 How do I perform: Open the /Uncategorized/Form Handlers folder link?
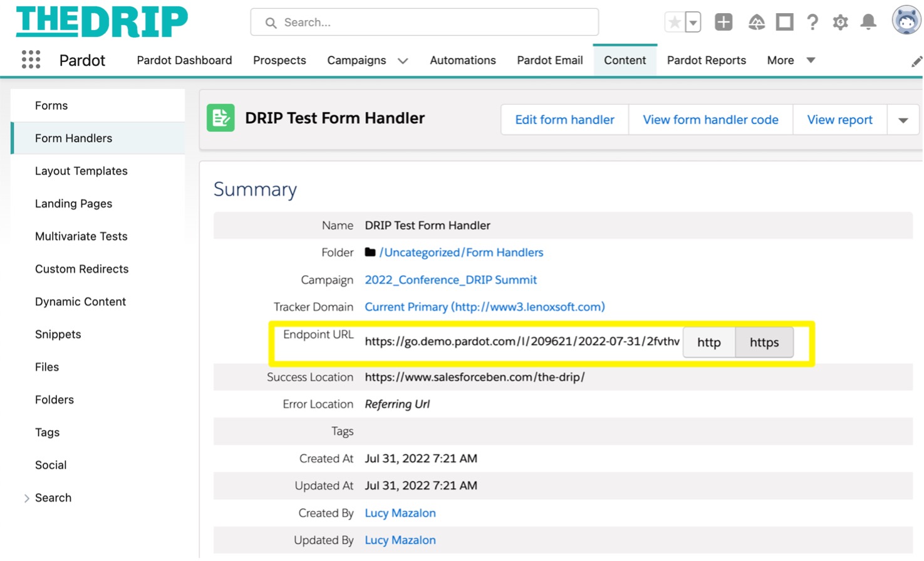[x=461, y=252]
